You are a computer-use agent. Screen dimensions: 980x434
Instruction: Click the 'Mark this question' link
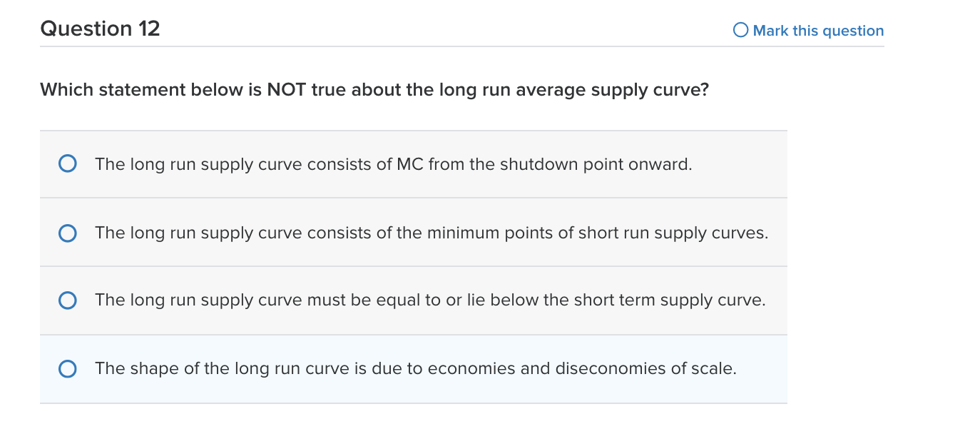818,30
